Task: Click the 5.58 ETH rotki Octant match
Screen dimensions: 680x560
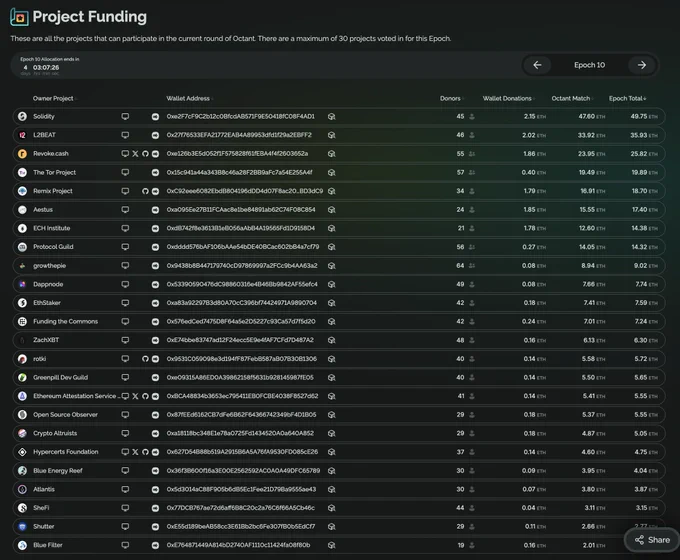Action: pyautogui.click(x=593, y=359)
